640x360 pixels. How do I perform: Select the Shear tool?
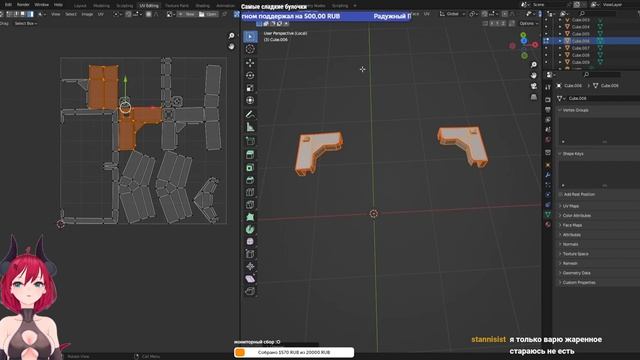tap(250, 279)
